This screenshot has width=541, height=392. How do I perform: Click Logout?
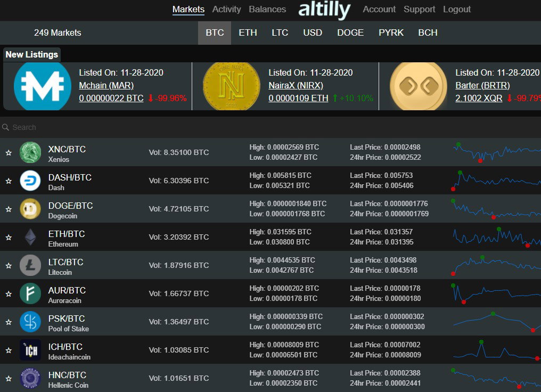click(457, 9)
